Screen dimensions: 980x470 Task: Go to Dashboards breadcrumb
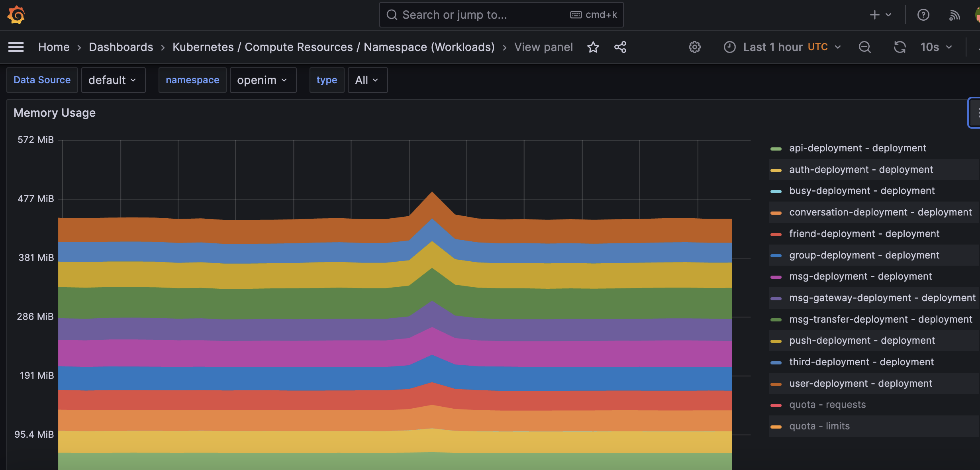tap(121, 47)
